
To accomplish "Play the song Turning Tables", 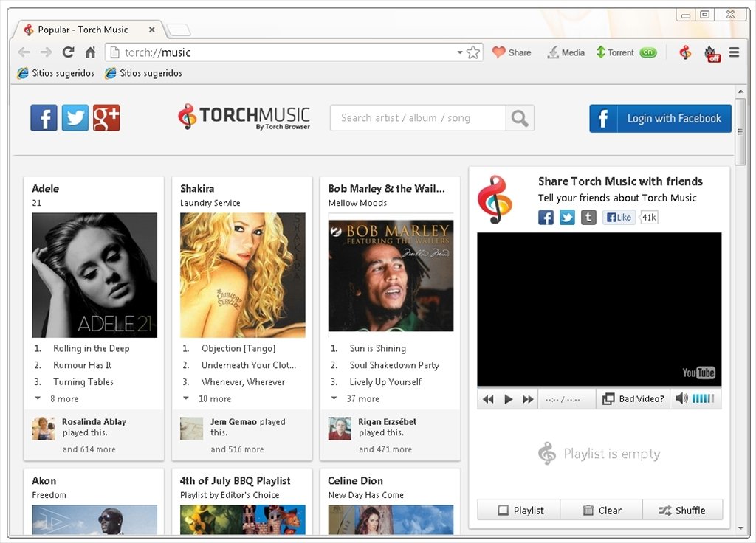I will coord(83,382).
